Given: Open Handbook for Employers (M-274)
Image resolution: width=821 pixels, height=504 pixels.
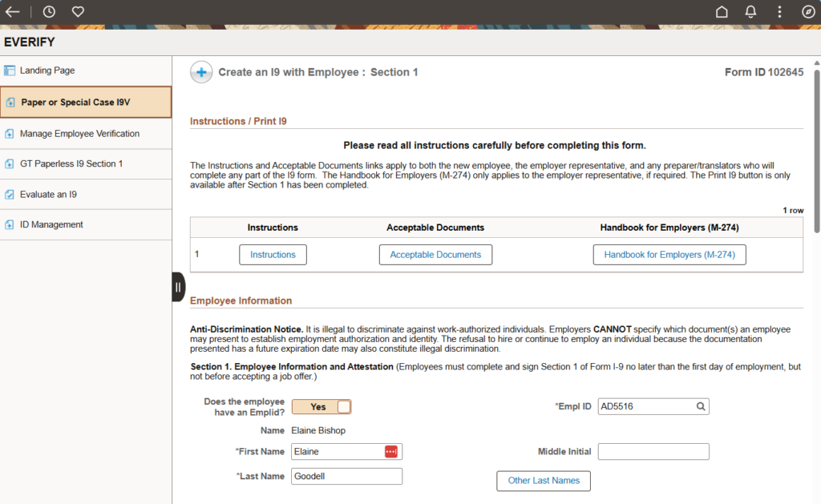Looking at the screenshot, I should [669, 255].
